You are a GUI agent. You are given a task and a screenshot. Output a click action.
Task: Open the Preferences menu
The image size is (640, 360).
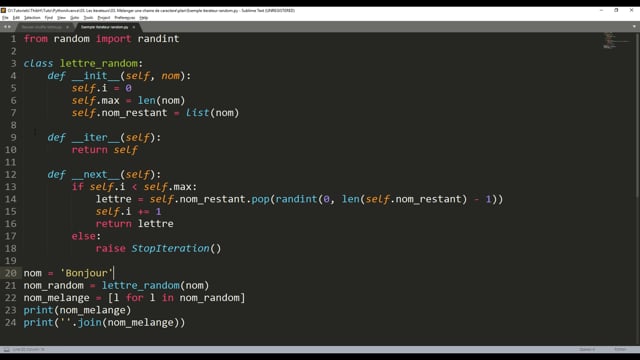[x=124, y=18]
